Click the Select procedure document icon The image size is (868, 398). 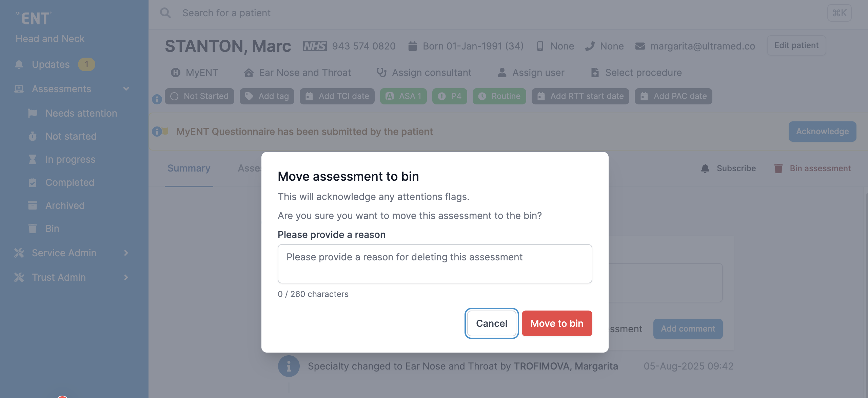click(595, 73)
